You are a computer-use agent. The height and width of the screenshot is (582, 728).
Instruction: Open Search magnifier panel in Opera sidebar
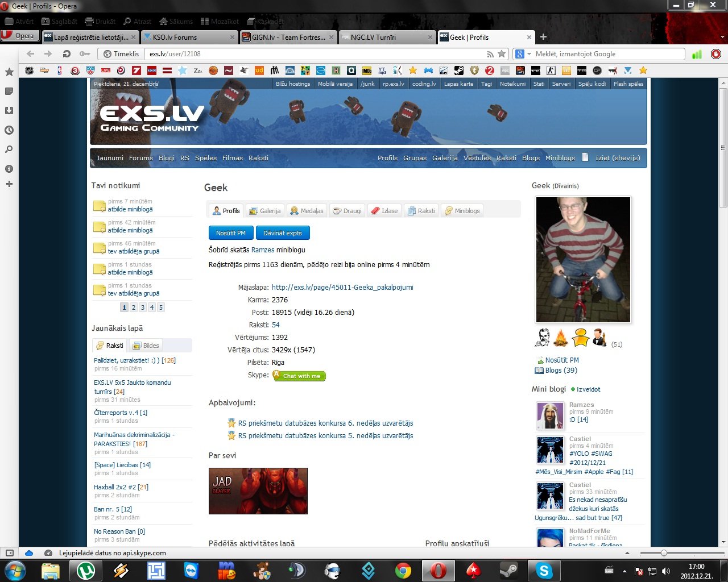(x=9, y=149)
